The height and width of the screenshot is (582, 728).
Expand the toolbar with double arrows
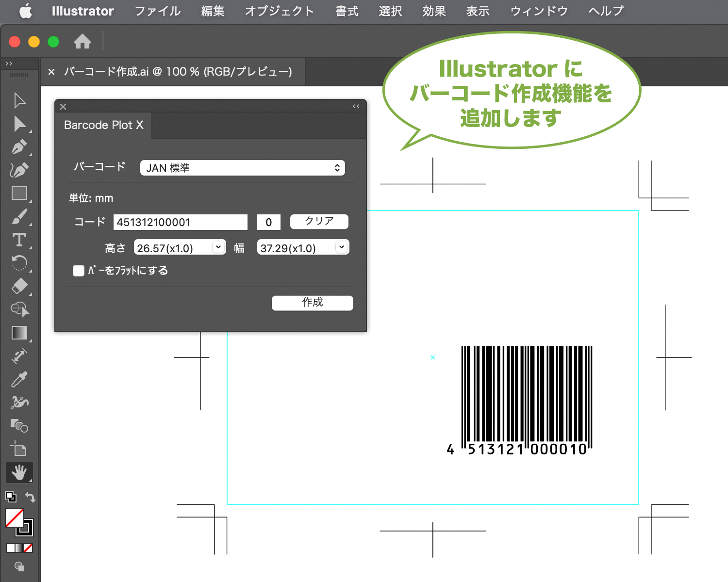click(9, 64)
